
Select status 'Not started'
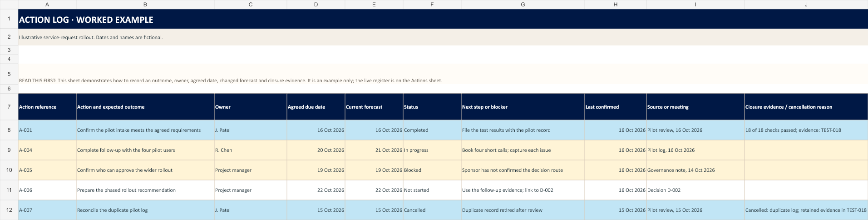(432, 190)
